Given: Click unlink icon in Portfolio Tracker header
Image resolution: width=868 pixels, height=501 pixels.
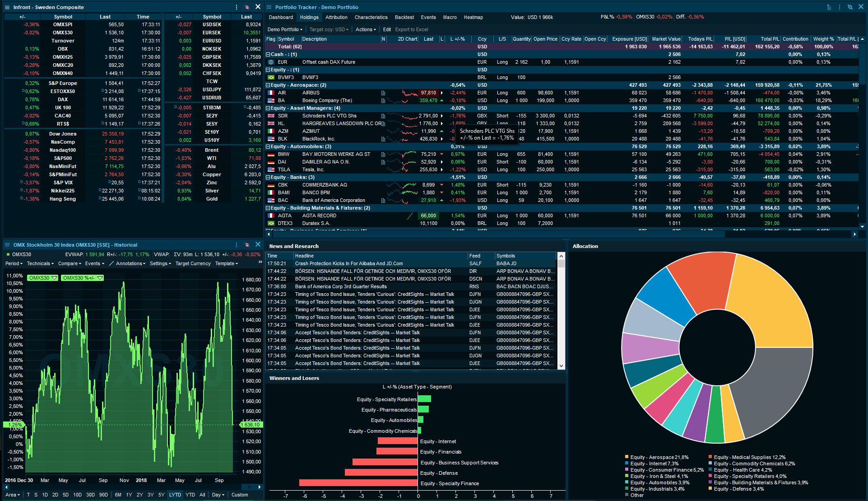Looking at the screenshot, I should point(850,7).
